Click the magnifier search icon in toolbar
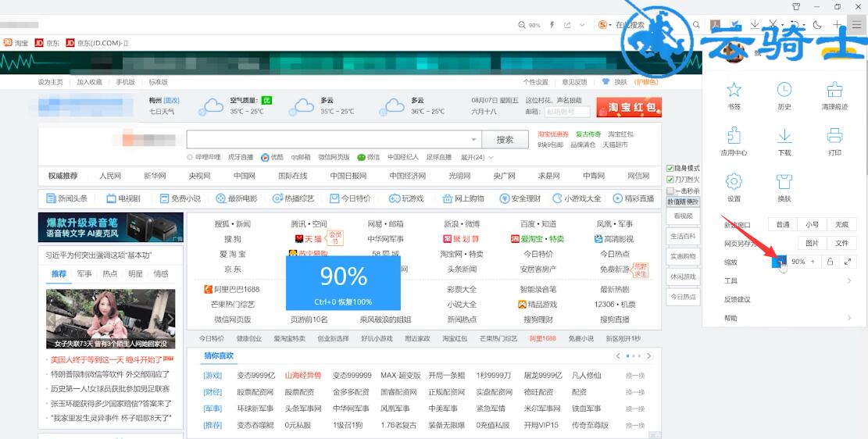The width and height of the screenshot is (868, 439). (696, 25)
